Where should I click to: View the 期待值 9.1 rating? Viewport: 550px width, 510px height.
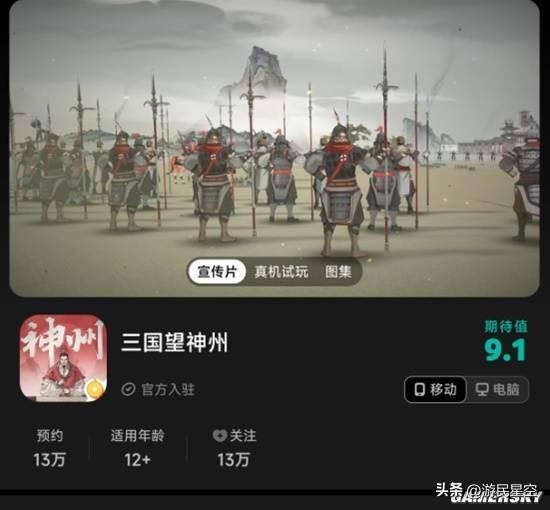[x=505, y=341]
